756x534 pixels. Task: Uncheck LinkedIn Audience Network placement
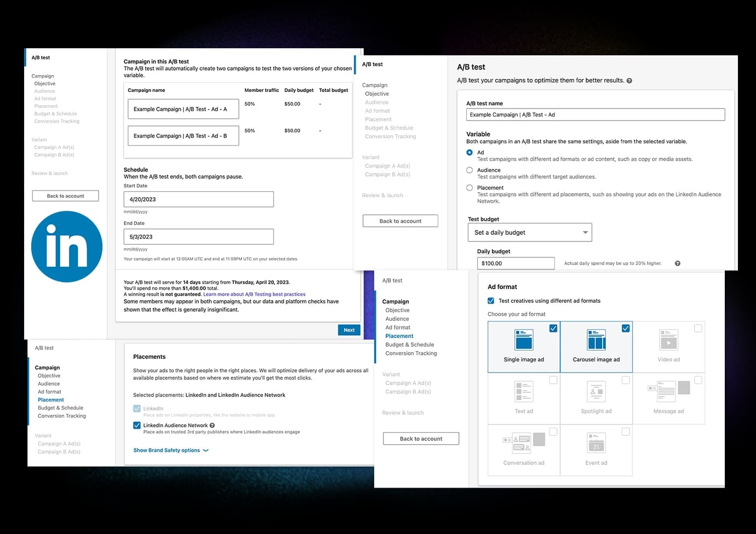click(x=137, y=426)
